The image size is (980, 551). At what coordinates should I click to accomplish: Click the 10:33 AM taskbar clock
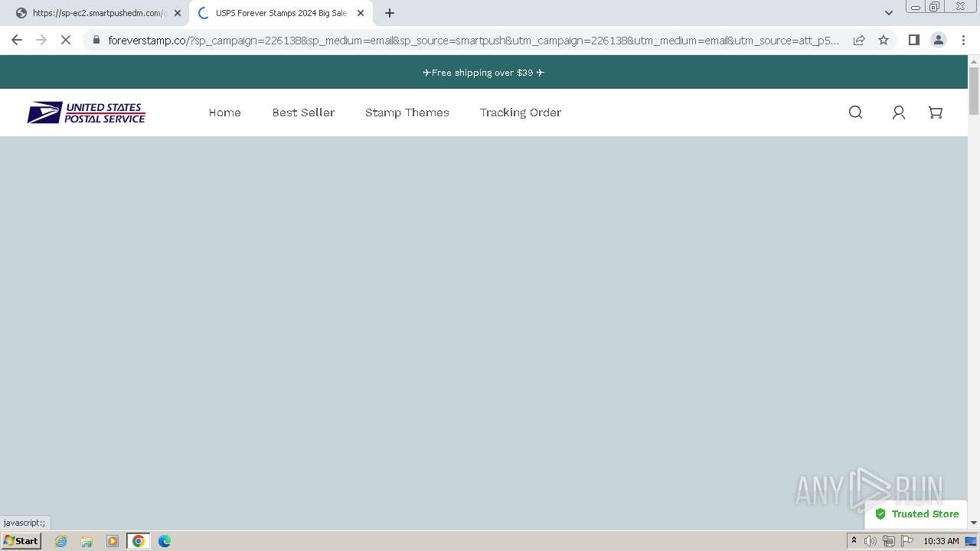point(941,541)
